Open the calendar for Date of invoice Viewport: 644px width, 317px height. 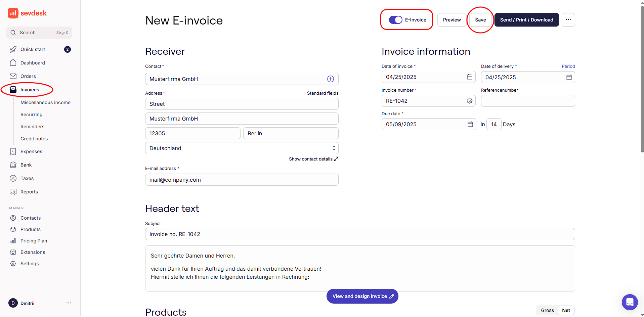[x=469, y=77]
